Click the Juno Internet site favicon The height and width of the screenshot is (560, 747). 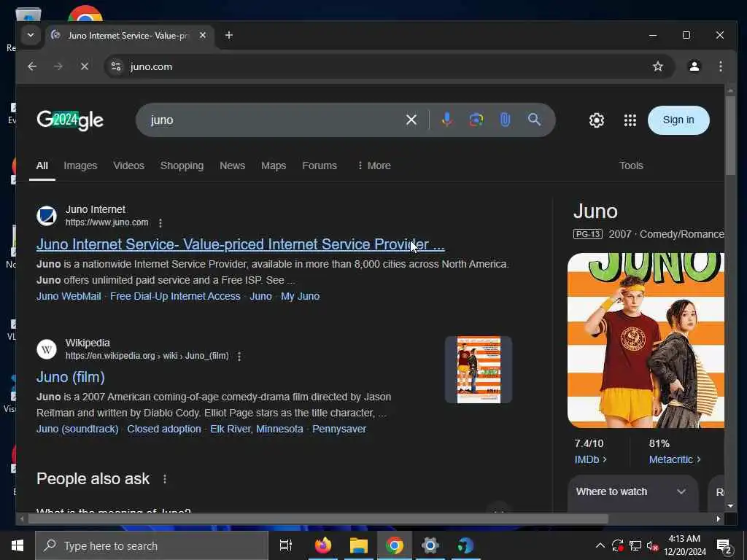coord(47,216)
